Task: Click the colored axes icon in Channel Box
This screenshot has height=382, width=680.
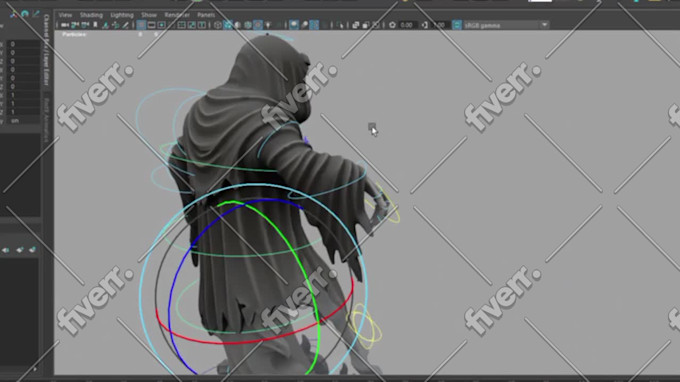Action: click(x=14, y=14)
